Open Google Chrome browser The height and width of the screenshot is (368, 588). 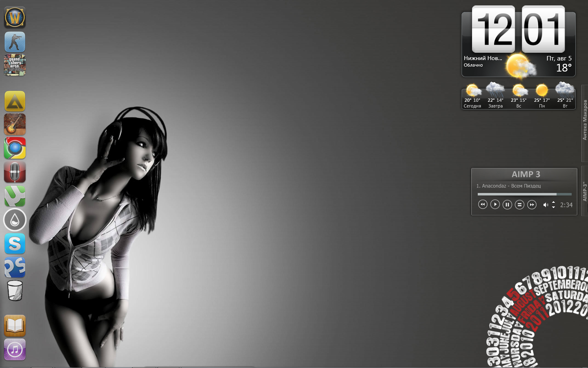(x=15, y=148)
